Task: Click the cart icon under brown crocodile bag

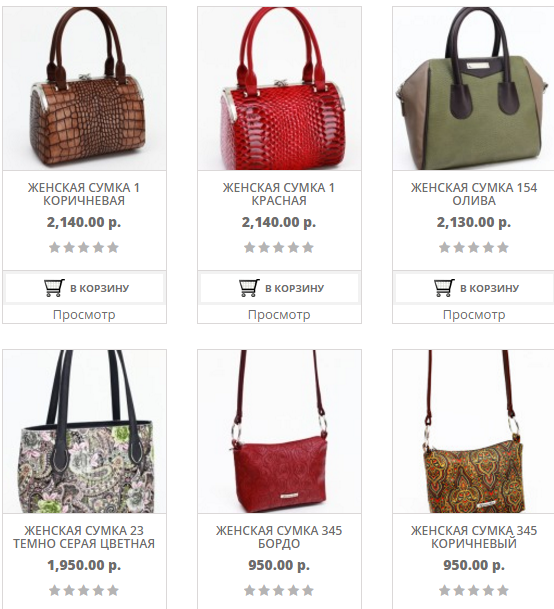Action: tap(54, 288)
